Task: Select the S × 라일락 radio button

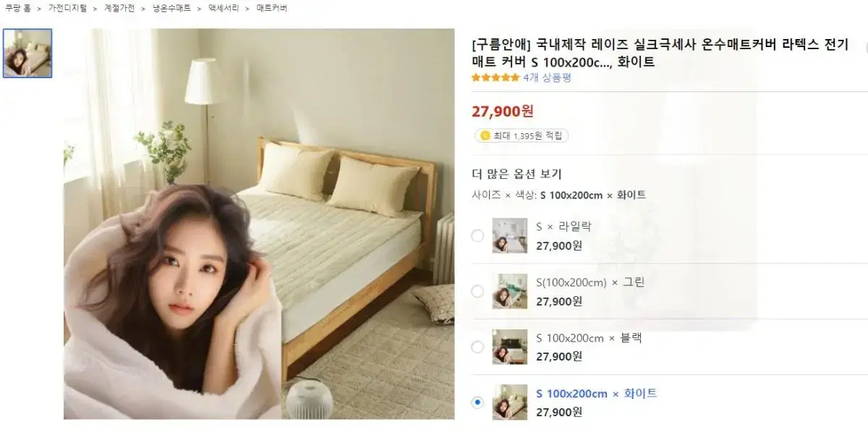Action: [x=477, y=235]
